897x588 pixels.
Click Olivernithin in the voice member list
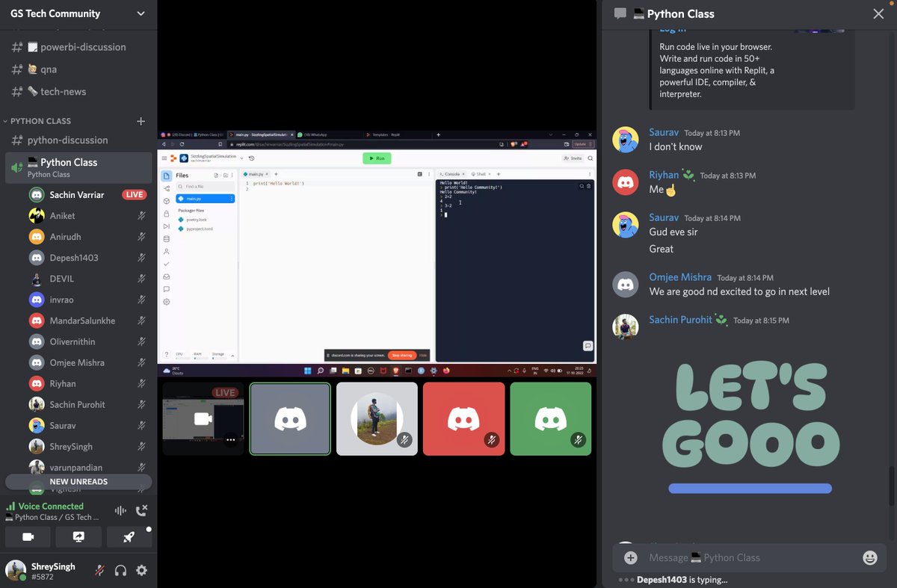[x=86, y=341]
